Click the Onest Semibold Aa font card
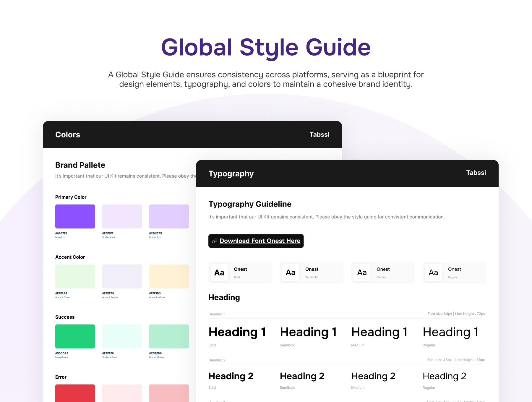Screen dimensions: 532x402 click(x=312, y=273)
